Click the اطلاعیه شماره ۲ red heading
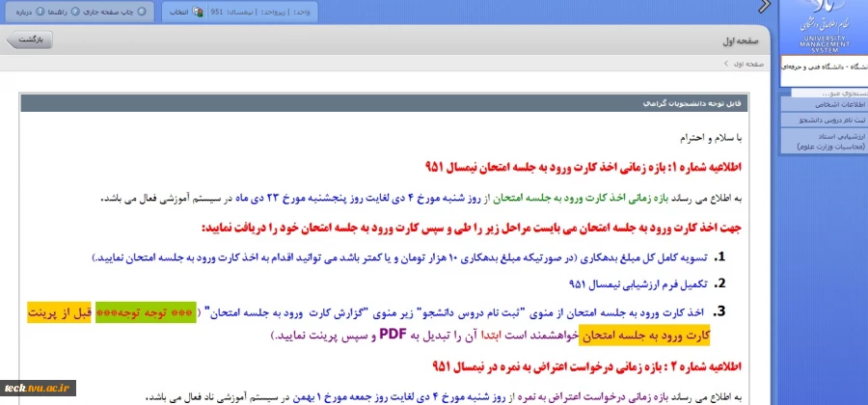Screen dimensions: 868x405 point(586,366)
